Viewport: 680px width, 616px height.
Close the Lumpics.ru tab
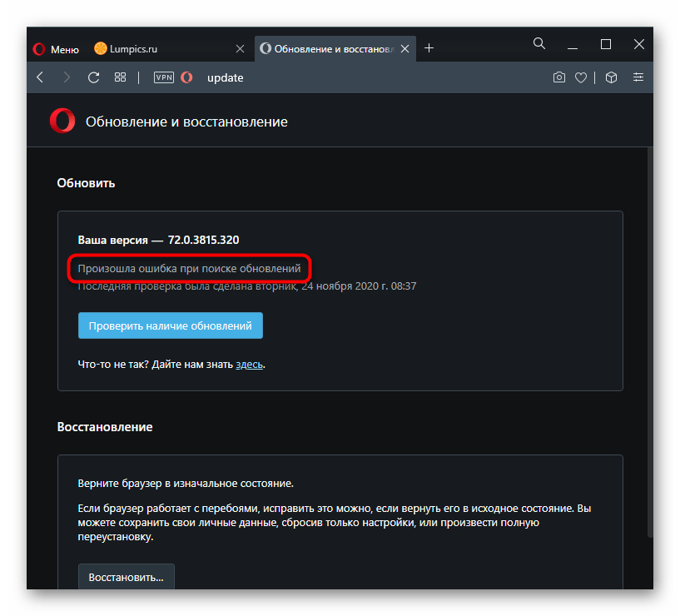pyautogui.click(x=240, y=49)
